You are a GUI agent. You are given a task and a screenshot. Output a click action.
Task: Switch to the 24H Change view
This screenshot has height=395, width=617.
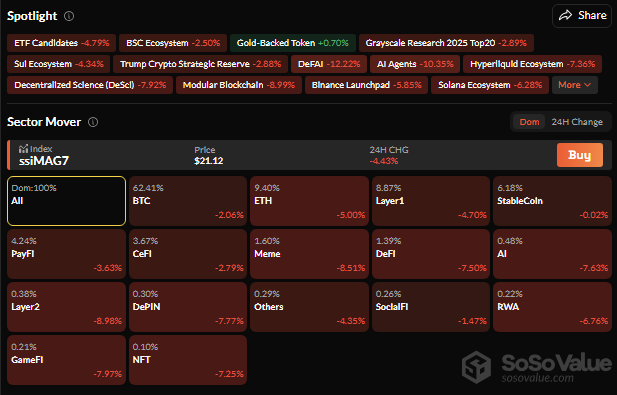click(x=577, y=122)
